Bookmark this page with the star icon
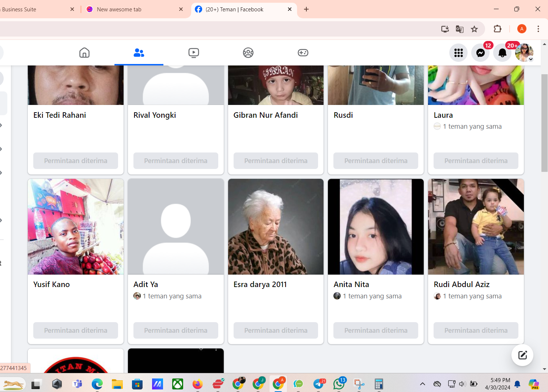 pyautogui.click(x=475, y=29)
